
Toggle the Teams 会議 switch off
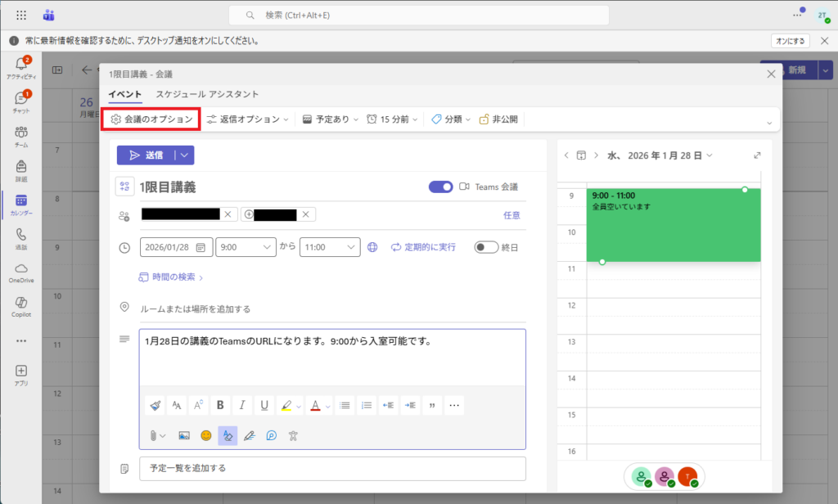pyautogui.click(x=441, y=187)
